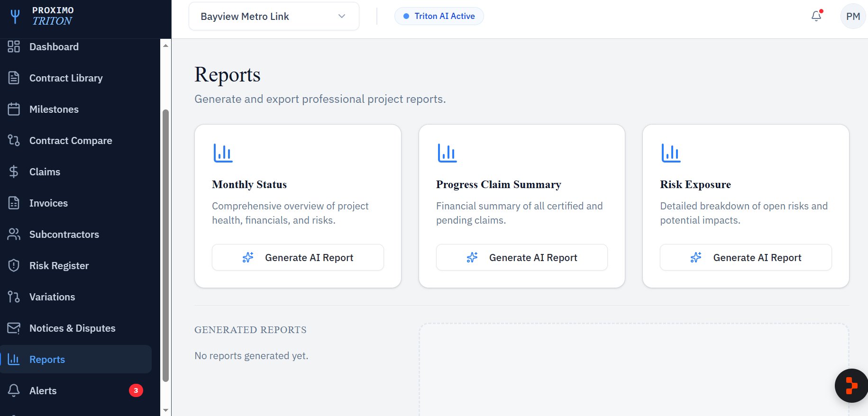Open the Bayview Metro Link project dropdown
868x416 pixels.
(x=274, y=16)
